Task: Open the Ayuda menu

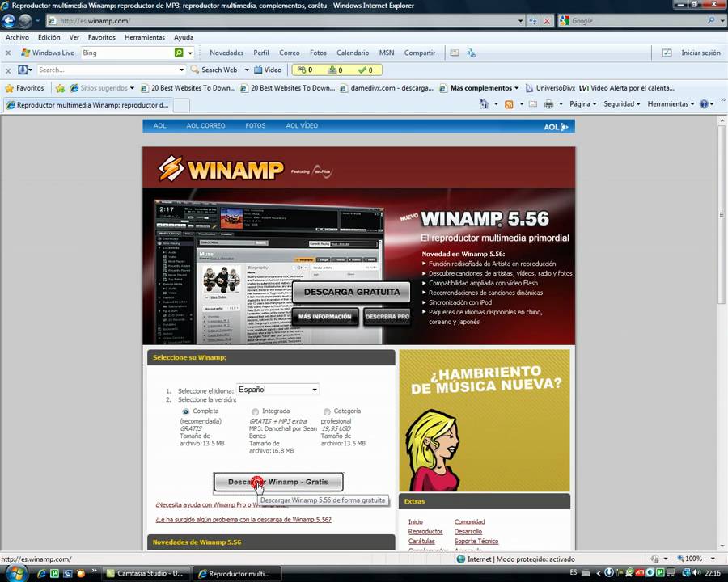Action: click(184, 38)
